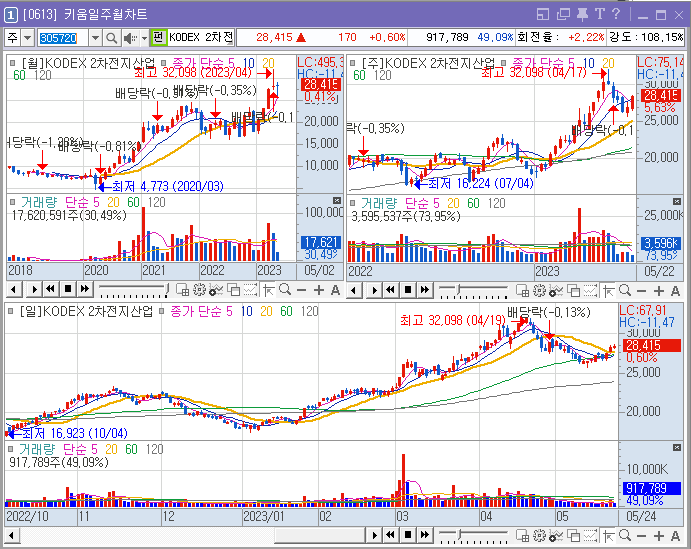Toggle square marker before [일]KODEX 2차전지산업 title
Screen dimensions: 691x549
pos(11,311)
